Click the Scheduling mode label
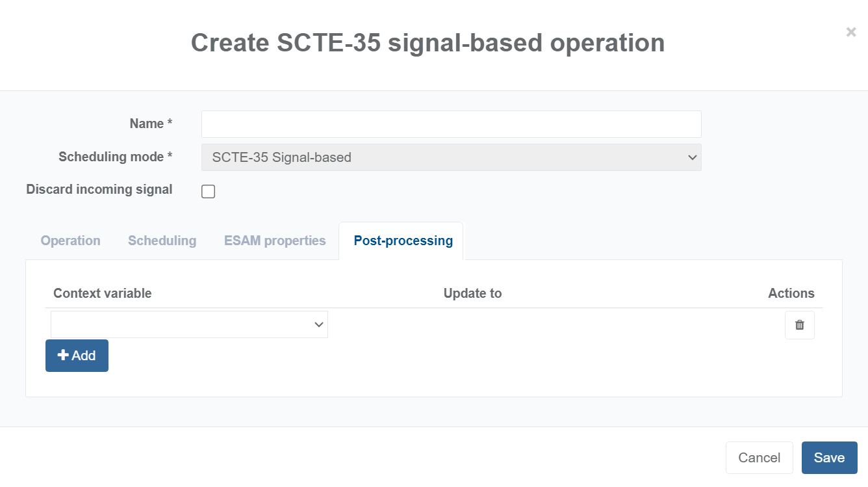Viewport: 868px width, 487px height. 115,157
